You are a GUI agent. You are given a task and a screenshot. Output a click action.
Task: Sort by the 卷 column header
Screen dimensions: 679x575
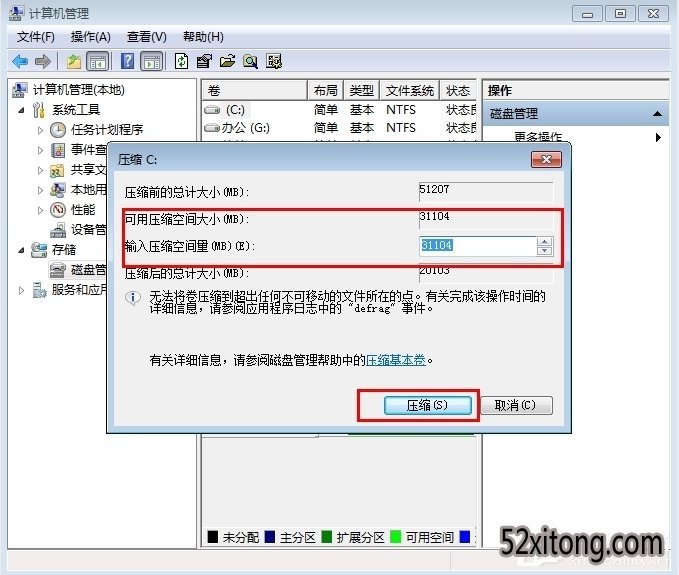(255, 90)
